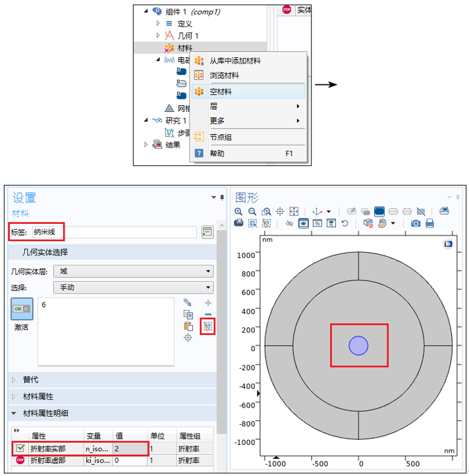469x476 pixels.
Task: Select 从库中添加材料 menu entry
Action: (235, 61)
